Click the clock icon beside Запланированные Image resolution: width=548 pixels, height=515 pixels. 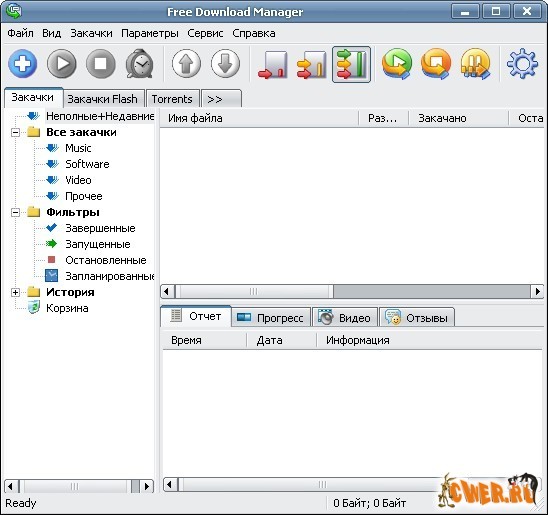click(51, 276)
